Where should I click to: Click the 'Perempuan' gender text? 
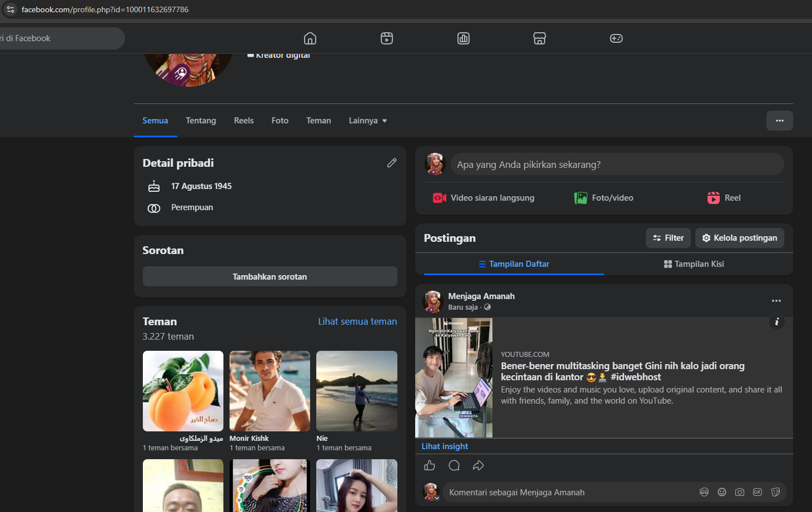[192, 207]
